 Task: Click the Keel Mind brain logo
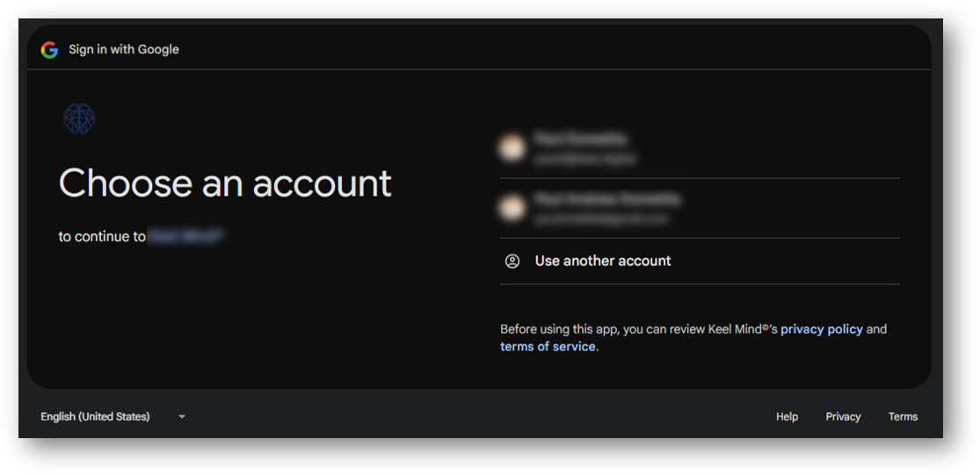pos(79,119)
